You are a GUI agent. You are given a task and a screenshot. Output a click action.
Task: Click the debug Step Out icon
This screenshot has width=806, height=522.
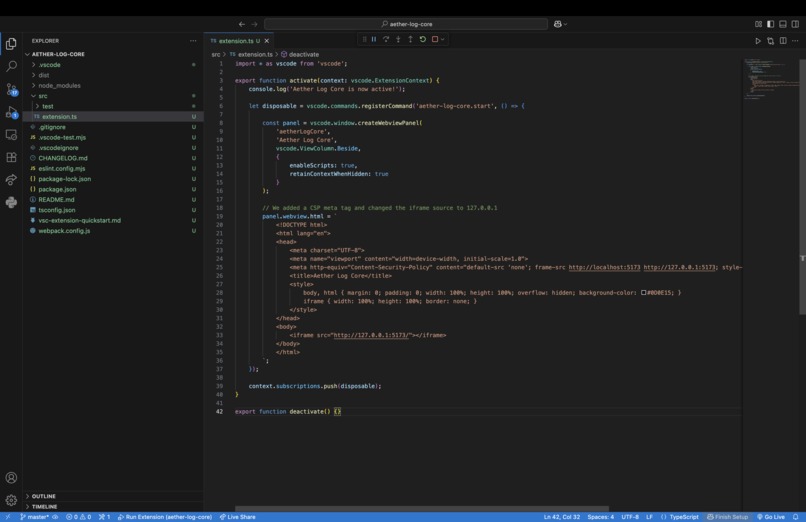[410, 39]
